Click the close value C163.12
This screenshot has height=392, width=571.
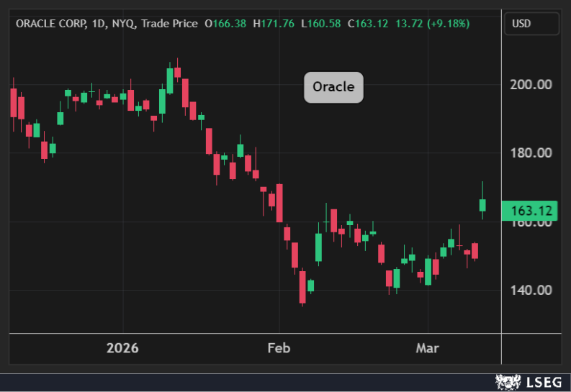coord(368,24)
